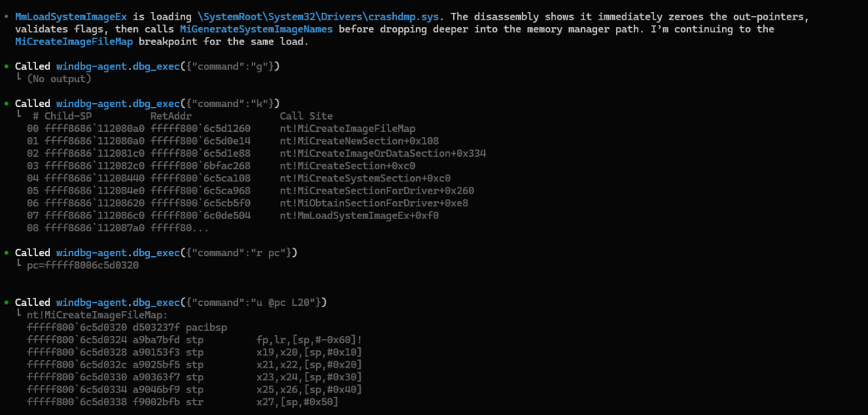Screen dimensions: 868x415
Task: Select the "str x27,[sp,#0x50]" disassembly line
Action: point(196,402)
